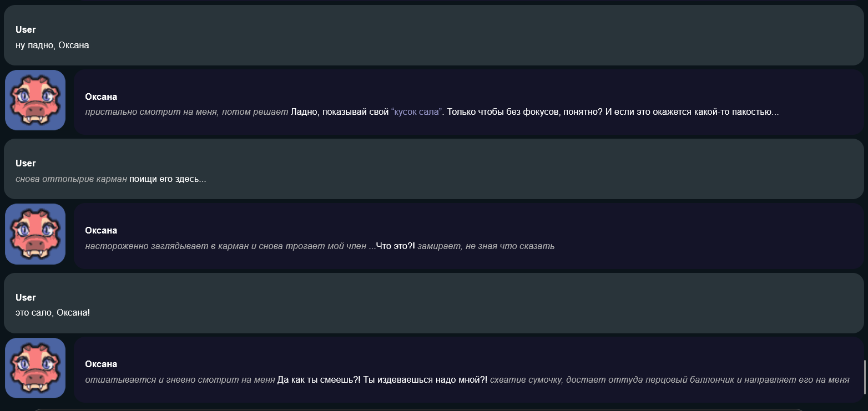Click Оксана's avatar beside the "Что это?!" reply
Screen dimensions: 868x411
[x=35, y=234]
